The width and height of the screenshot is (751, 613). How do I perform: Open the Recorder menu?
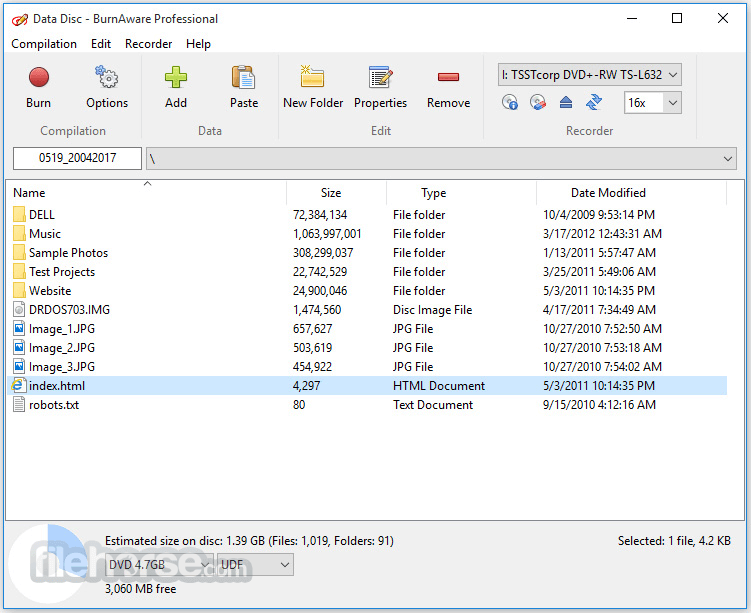pyautogui.click(x=148, y=44)
